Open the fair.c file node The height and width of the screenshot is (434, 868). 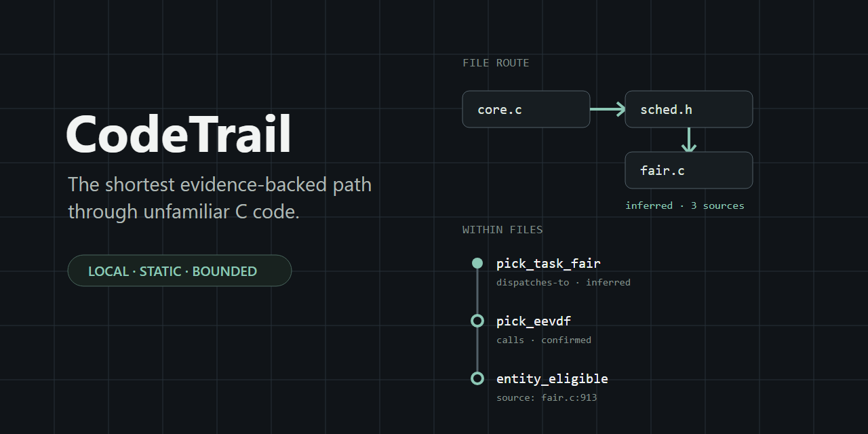[x=689, y=170]
